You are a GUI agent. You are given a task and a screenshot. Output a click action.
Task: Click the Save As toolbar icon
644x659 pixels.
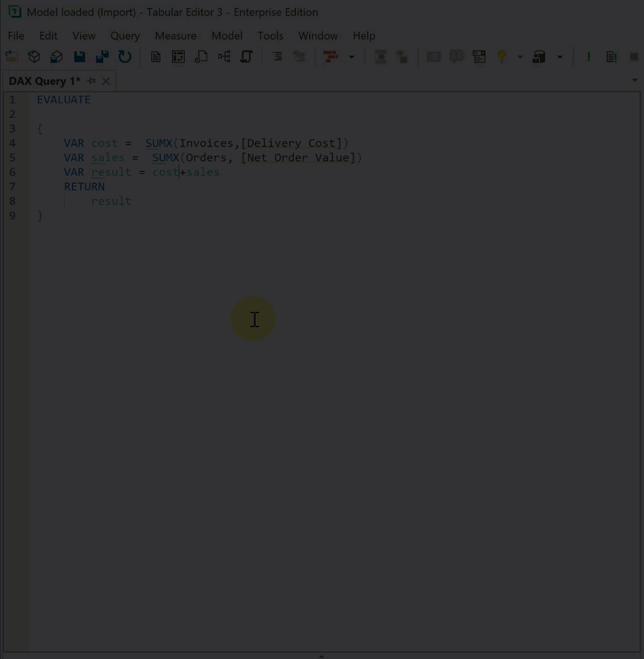tap(102, 56)
